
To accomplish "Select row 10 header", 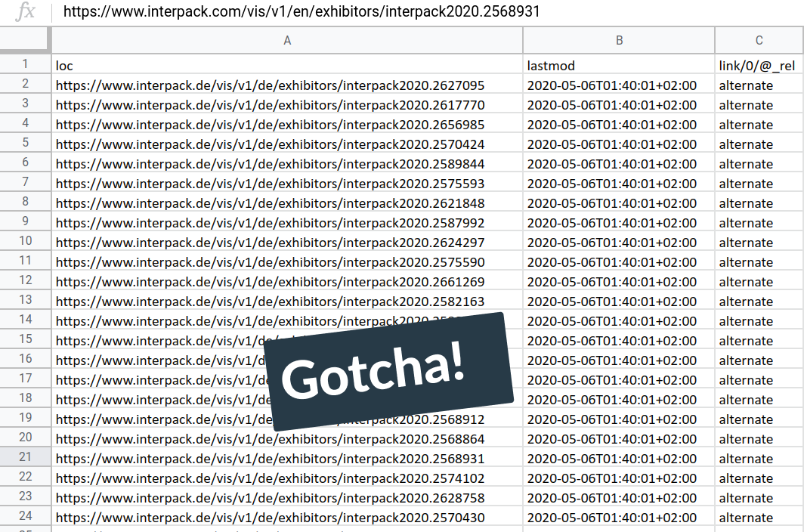I will coord(25,240).
